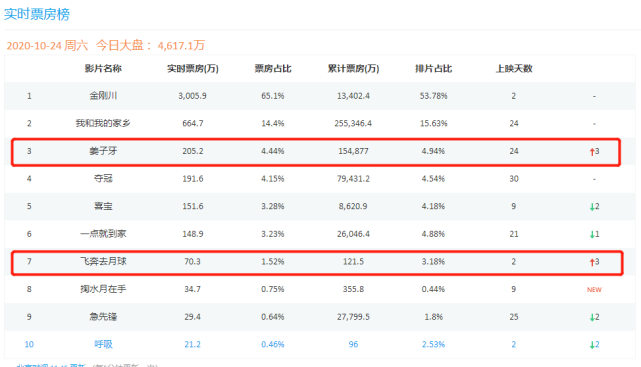Click the green down arrow for 喜宝
This screenshot has height=367, width=641.
[x=592, y=207]
